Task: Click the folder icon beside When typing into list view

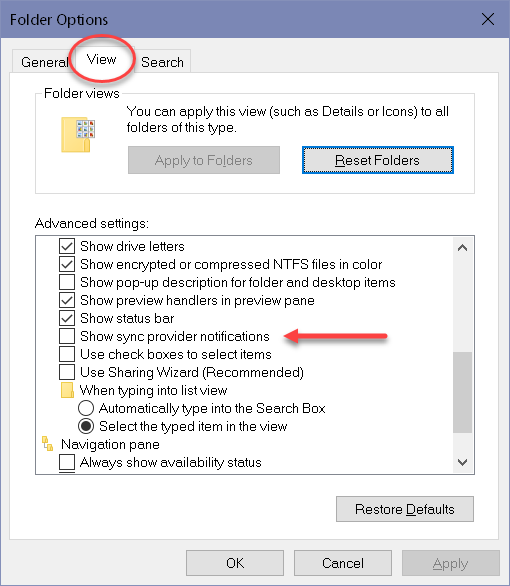Action: click(x=67, y=390)
